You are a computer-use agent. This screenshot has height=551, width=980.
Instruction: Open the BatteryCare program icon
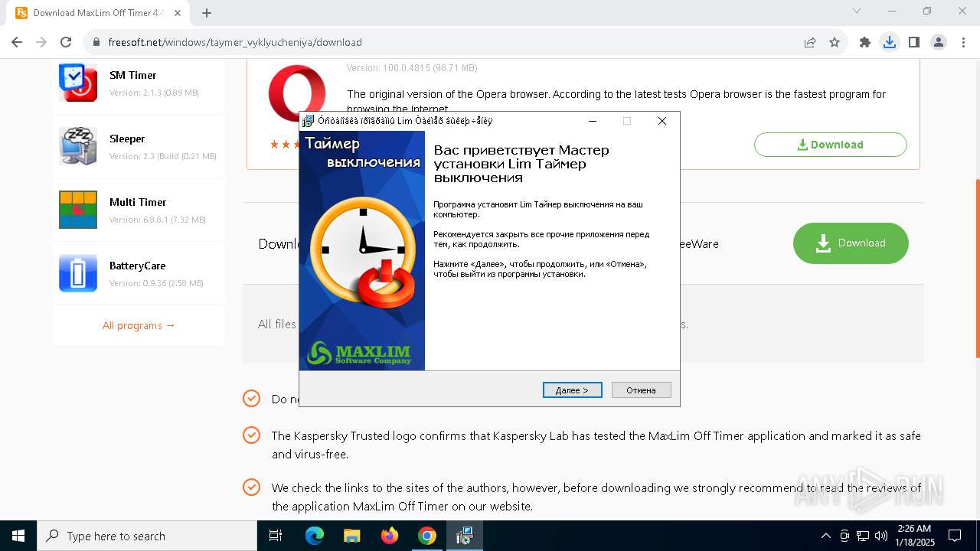[x=78, y=273]
